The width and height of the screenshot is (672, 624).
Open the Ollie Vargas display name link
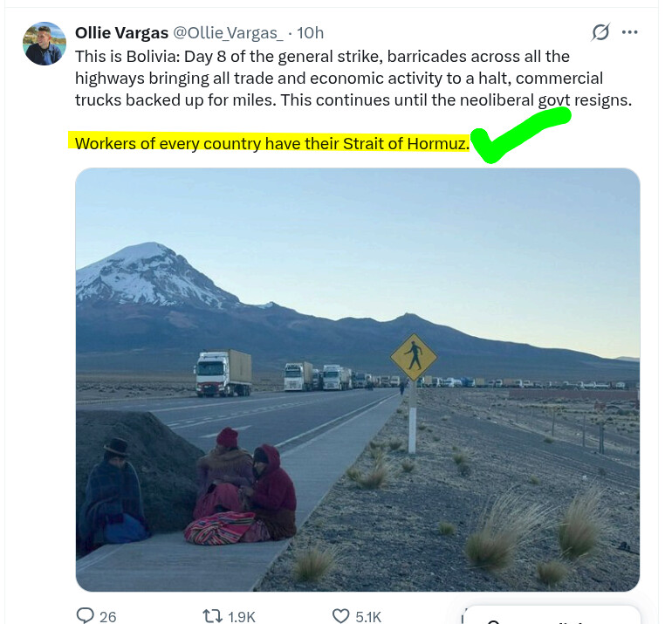click(121, 33)
